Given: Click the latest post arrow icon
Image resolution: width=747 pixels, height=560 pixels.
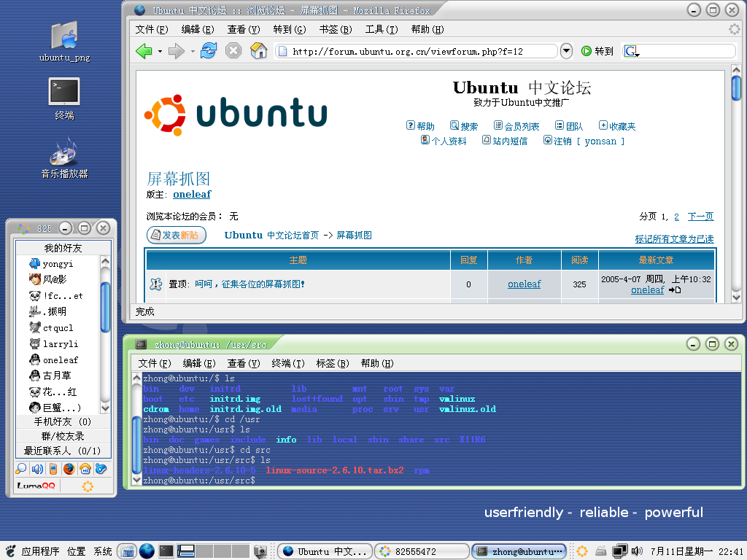Looking at the screenshot, I should pyautogui.click(x=674, y=290).
